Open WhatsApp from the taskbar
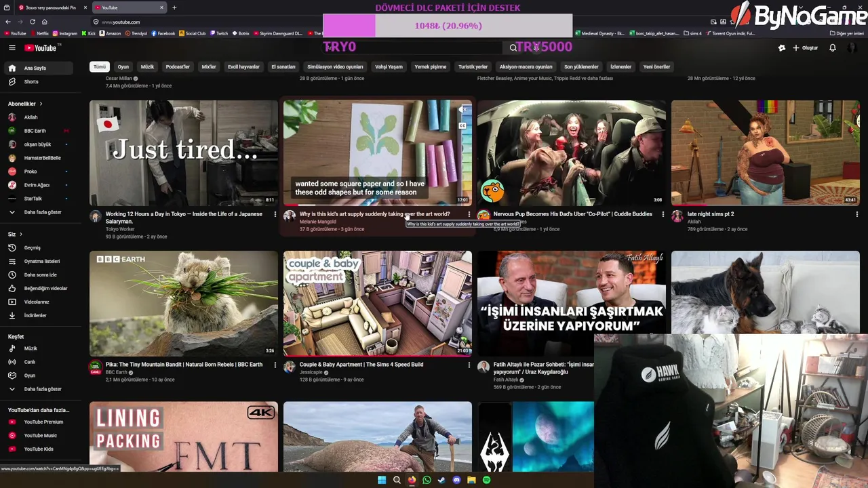This screenshot has height=488, width=868. pos(427,480)
